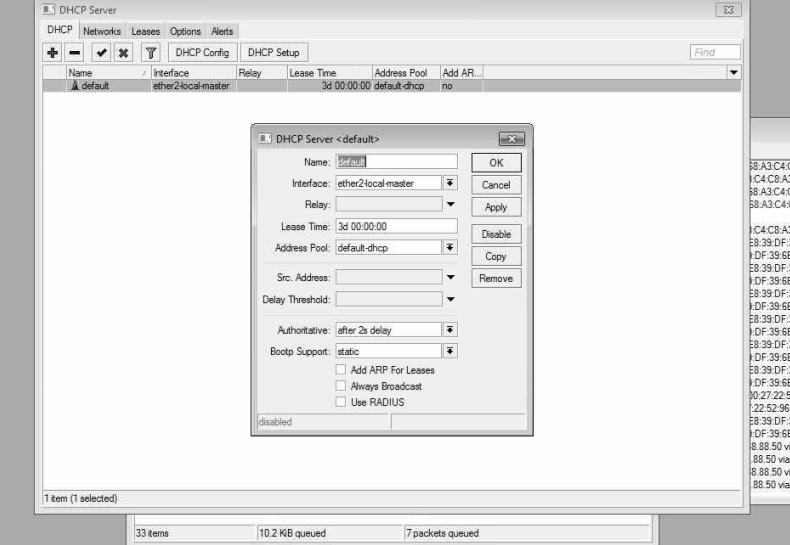Select the 'default' name cell in table

coord(108,86)
